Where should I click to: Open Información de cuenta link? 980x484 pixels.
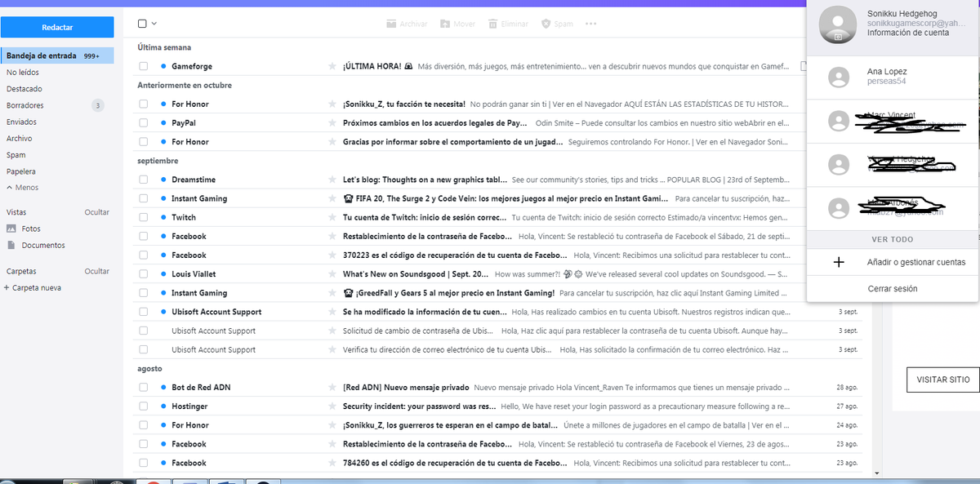pos(908,33)
